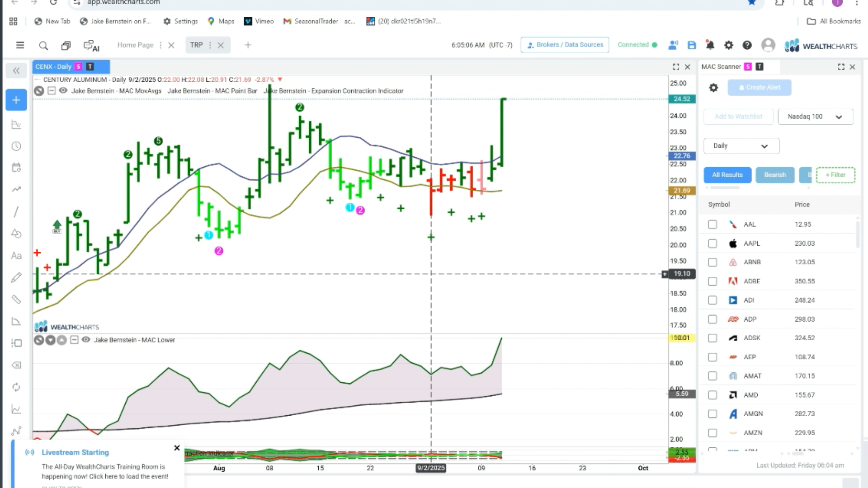Move MAC Lower pane down arrow
Viewport: 868px width, 488px height.
(x=50, y=340)
